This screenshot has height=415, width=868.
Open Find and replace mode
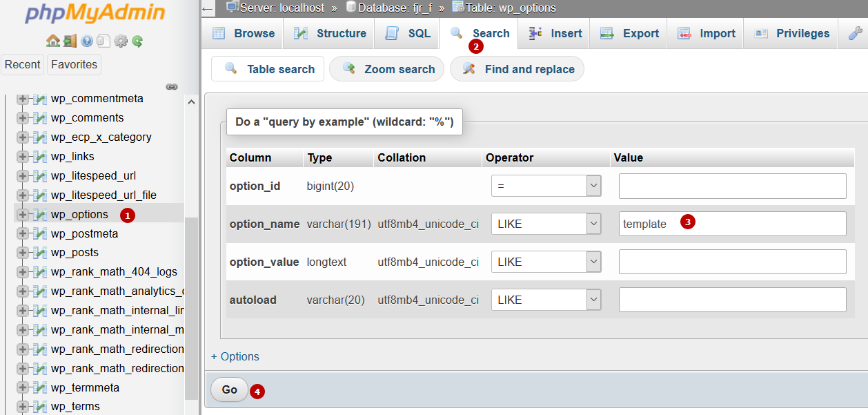[516, 68]
